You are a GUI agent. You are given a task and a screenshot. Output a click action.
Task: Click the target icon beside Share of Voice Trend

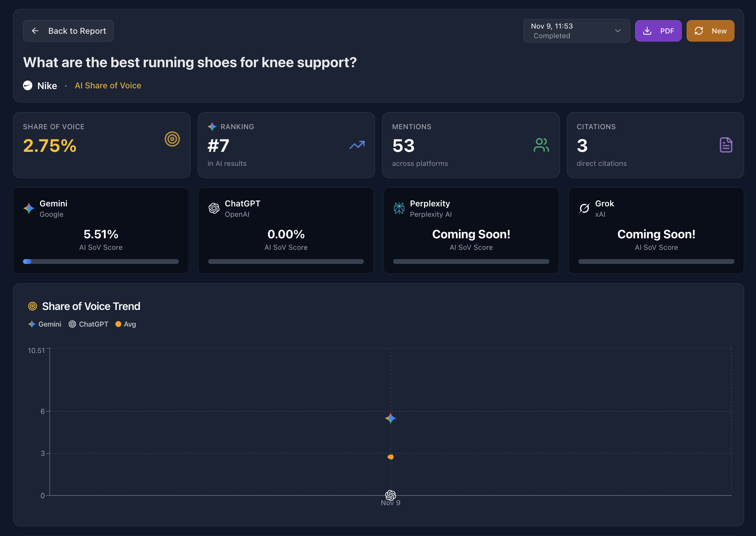tap(33, 306)
